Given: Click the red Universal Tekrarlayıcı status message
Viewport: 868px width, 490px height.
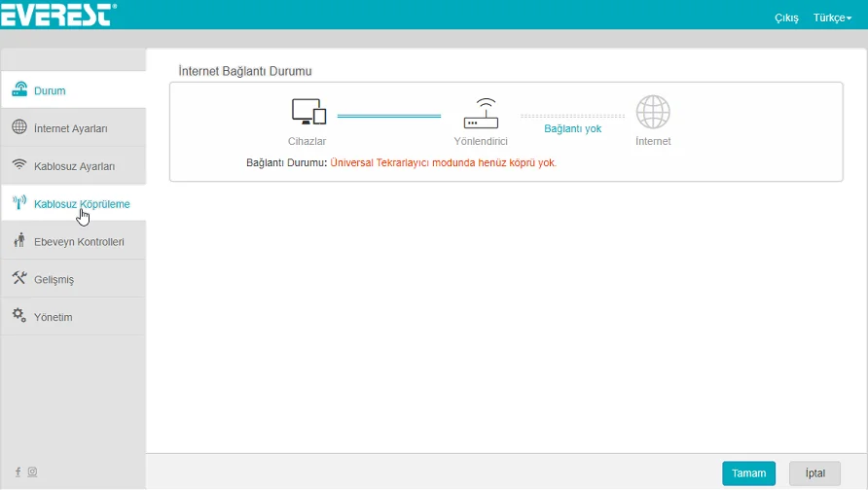Looking at the screenshot, I should pyautogui.click(x=443, y=162).
